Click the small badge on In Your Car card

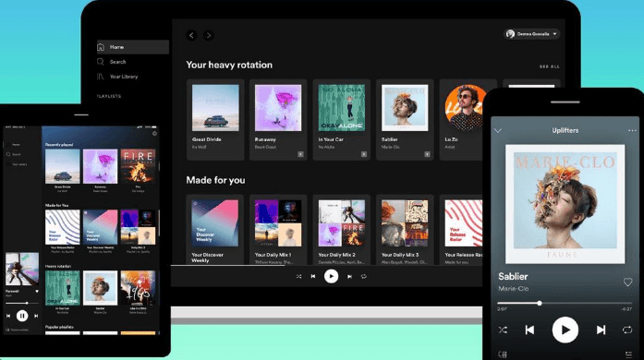point(364,154)
